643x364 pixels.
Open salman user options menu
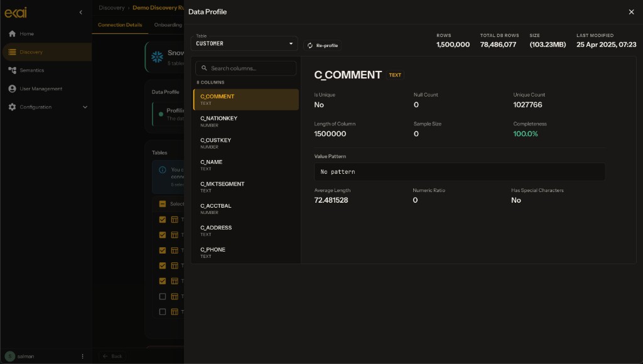pos(82,356)
